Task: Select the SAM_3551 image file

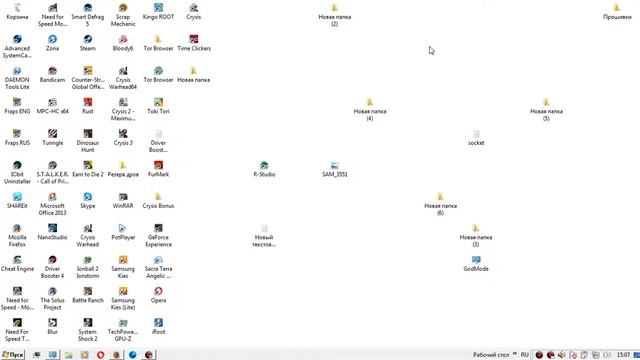Action: [x=335, y=169]
